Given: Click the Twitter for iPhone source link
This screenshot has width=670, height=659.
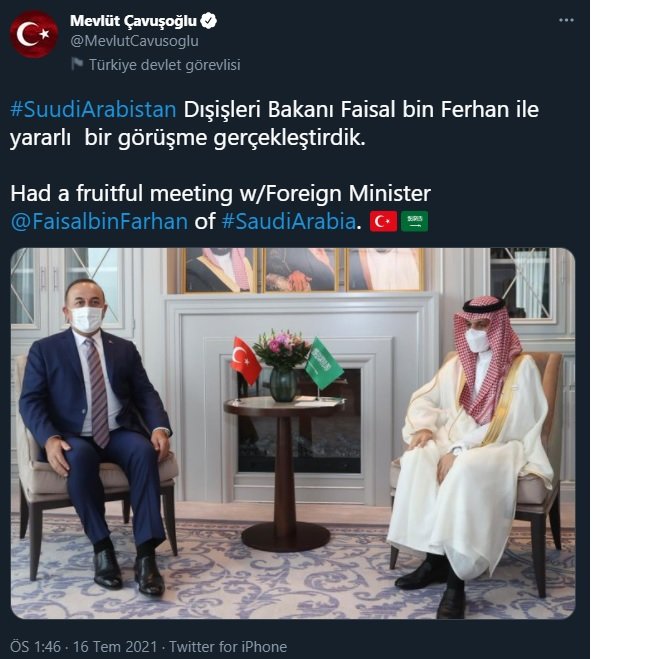Looking at the screenshot, I should [228, 647].
